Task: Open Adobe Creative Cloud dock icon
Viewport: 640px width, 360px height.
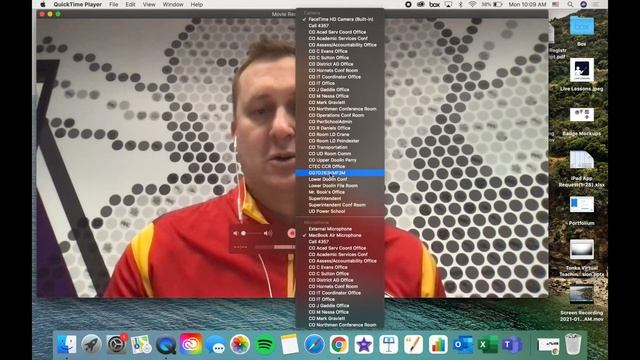Action: tap(191, 344)
